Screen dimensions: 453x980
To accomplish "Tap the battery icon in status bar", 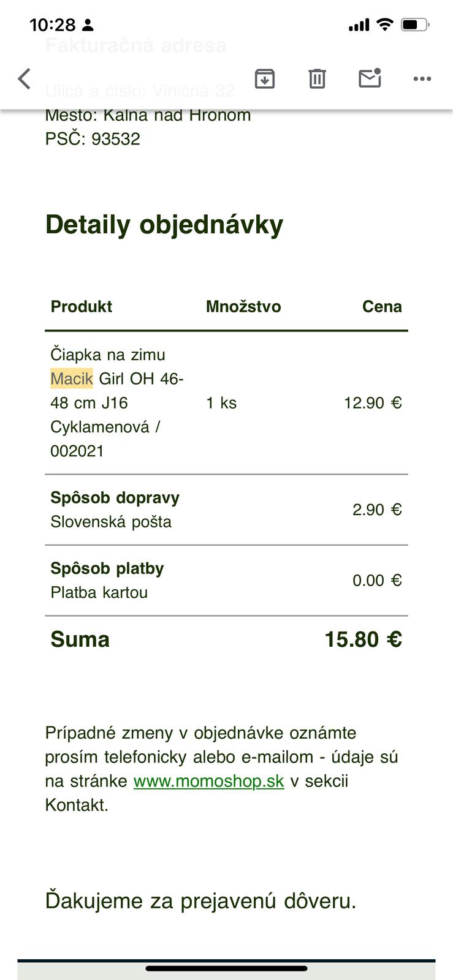I will 415,25.
